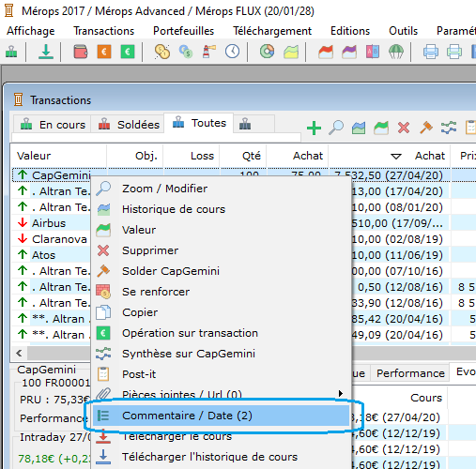This screenshot has height=469, width=476.
Task: Expand the Pièces jointes / Url submenu arrow
Action: click(x=341, y=393)
